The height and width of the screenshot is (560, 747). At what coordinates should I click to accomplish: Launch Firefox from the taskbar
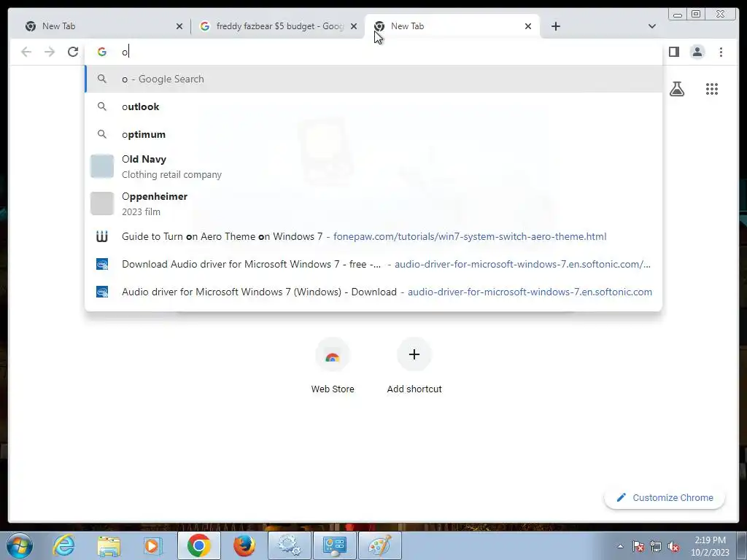(x=244, y=545)
